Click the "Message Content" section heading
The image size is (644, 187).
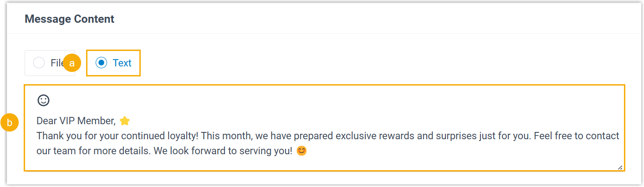(x=69, y=19)
